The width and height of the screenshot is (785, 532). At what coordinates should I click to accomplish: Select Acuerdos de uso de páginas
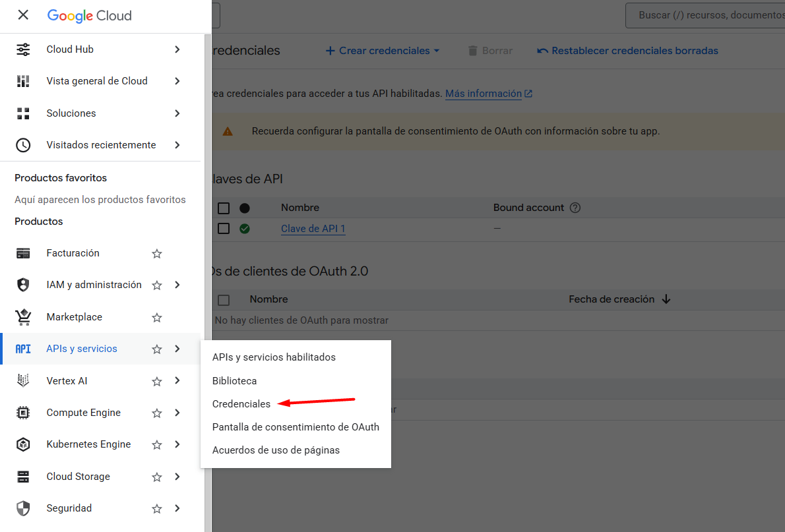(x=296, y=450)
